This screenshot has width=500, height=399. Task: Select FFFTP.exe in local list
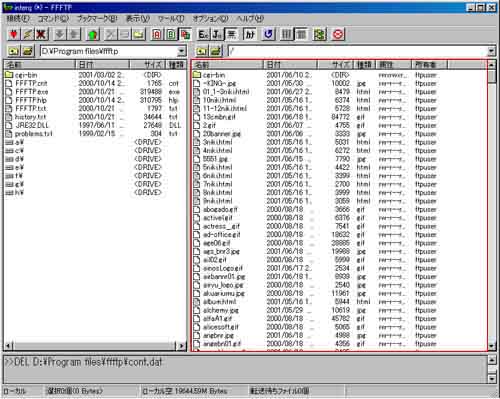[x=32, y=92]
